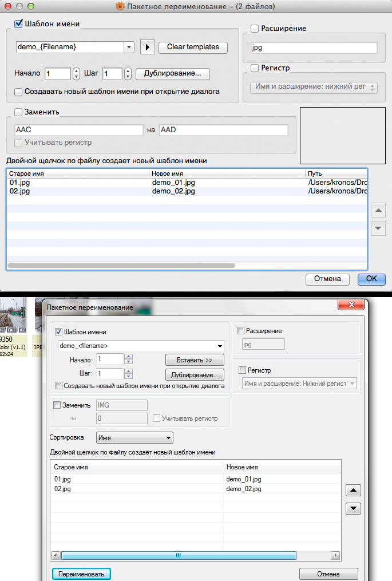
Task: Click horizontal scrollbar in Mac file list
Action: tap(121, 265)
